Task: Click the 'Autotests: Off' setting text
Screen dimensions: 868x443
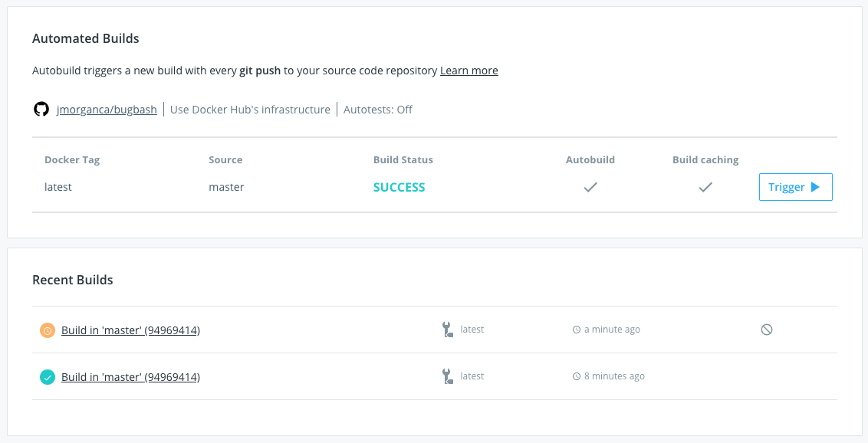Action: tap(378, 110)
